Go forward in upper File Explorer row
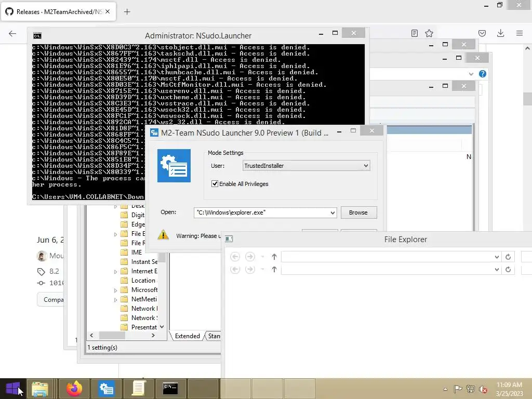Viewport: 532px width, 399px height. [250, 257]
